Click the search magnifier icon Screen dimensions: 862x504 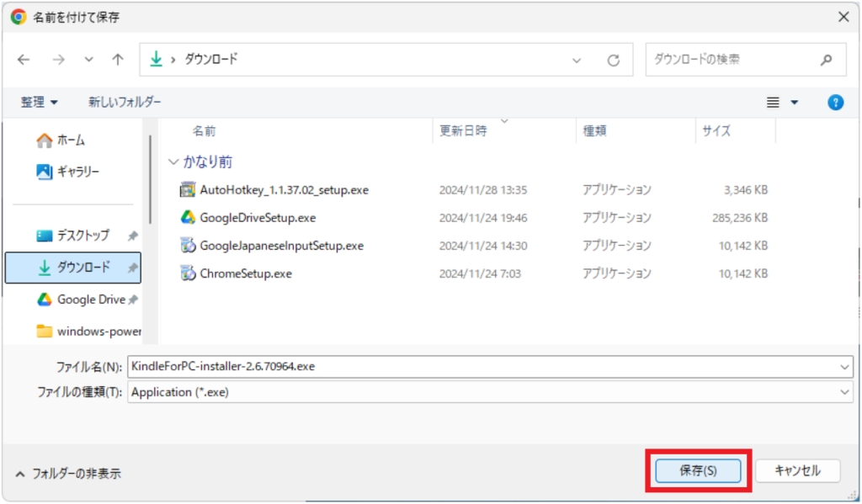[x=826, y=60]
